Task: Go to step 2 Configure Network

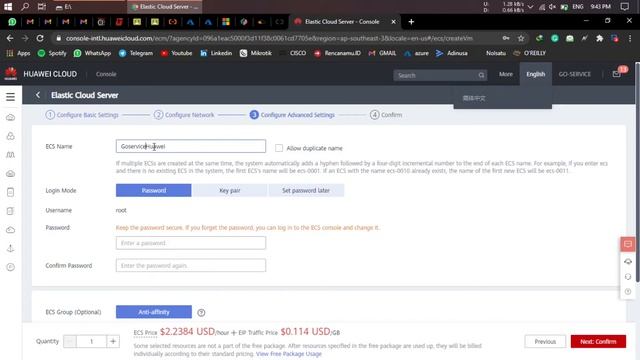Action: coord(184,115)
